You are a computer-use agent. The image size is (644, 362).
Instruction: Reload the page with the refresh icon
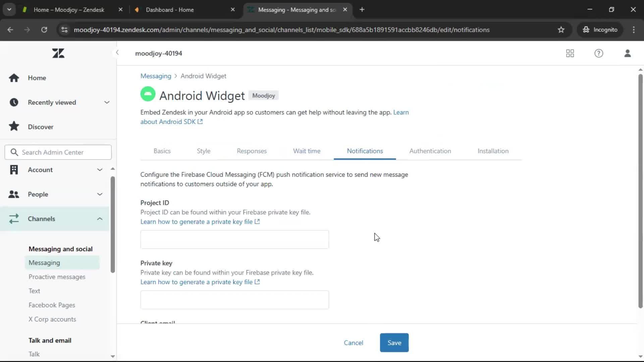(44, 30)
